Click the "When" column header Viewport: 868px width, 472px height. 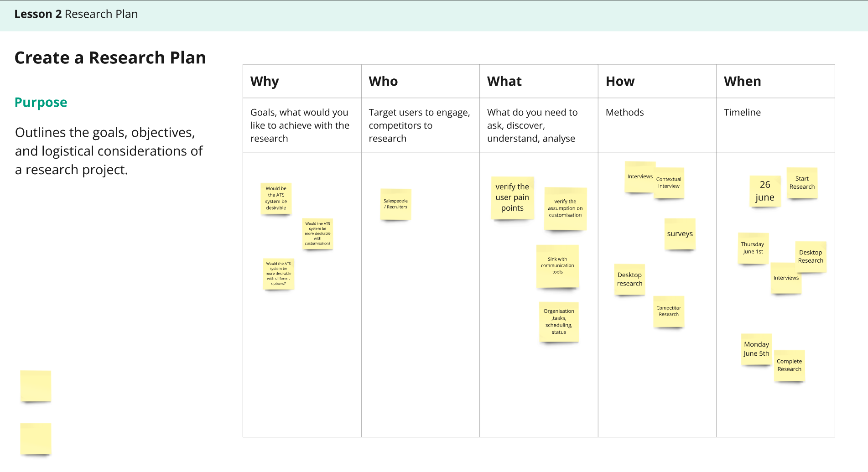point(742,81)
